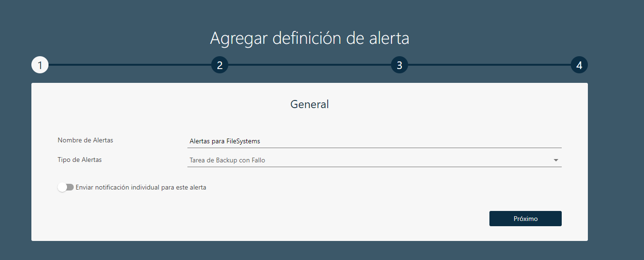Jump to step 2 in wizard
644x260 pixels.
point(220,65)
